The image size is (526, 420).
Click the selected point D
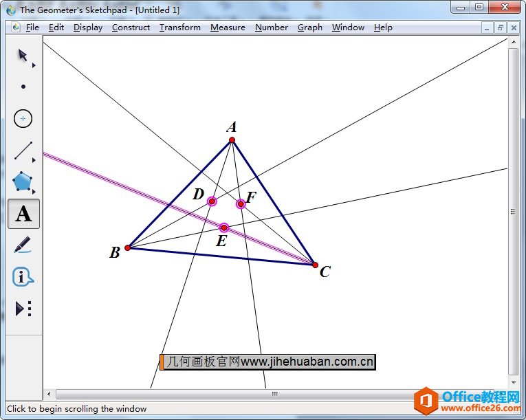coord(212,201)
